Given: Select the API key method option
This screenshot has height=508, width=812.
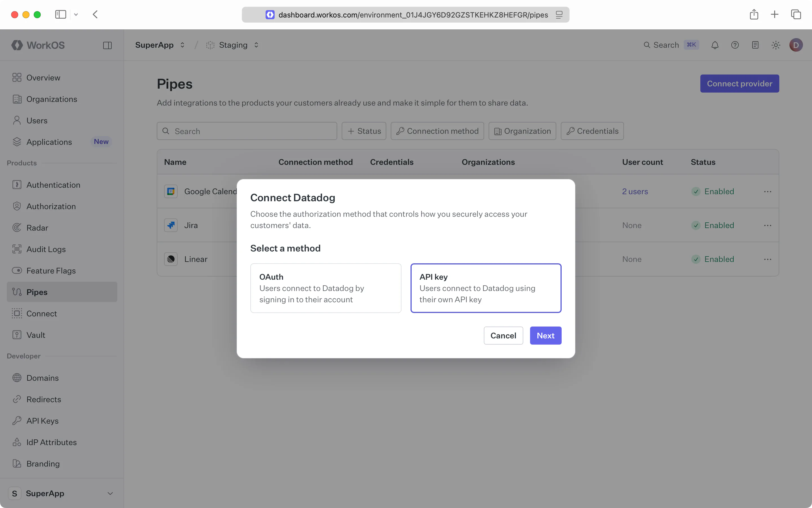Looking at the screenshot, I should (486, 288).
